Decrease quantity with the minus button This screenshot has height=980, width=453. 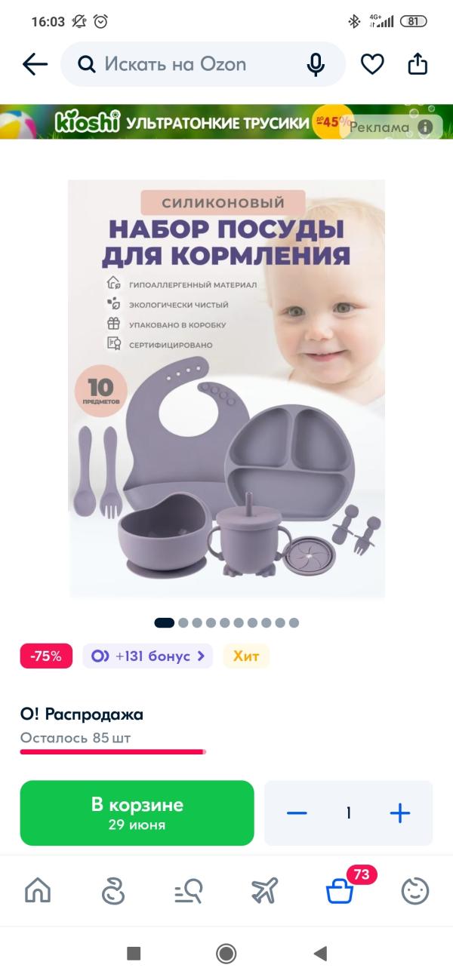(297, 813)
